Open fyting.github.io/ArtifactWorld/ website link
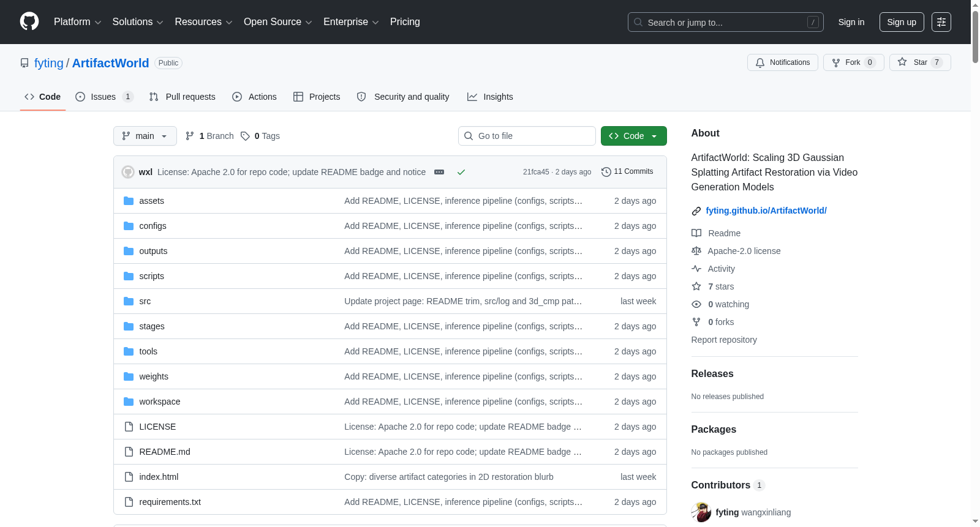980x527 pixels. tap(766, 211)
